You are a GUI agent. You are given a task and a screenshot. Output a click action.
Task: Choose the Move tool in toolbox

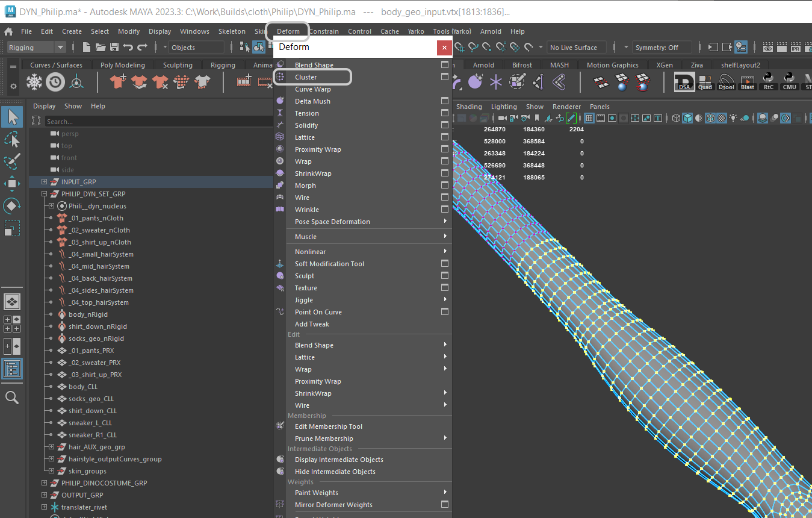click(x=12, y=184)
